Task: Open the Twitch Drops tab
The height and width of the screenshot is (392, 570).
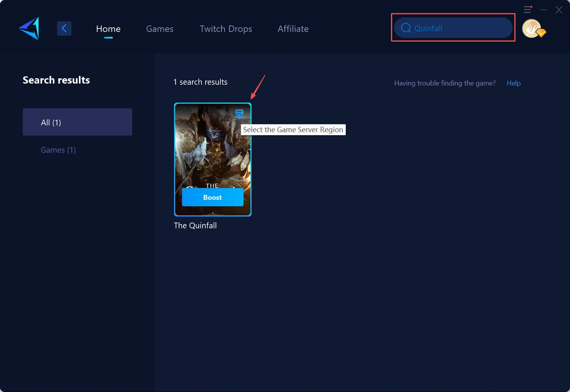Action: point(226,28)
